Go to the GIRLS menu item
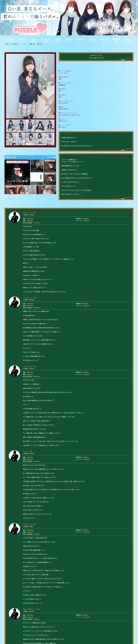The height and width of the screenshot is (644, 138). click(34, 40)
